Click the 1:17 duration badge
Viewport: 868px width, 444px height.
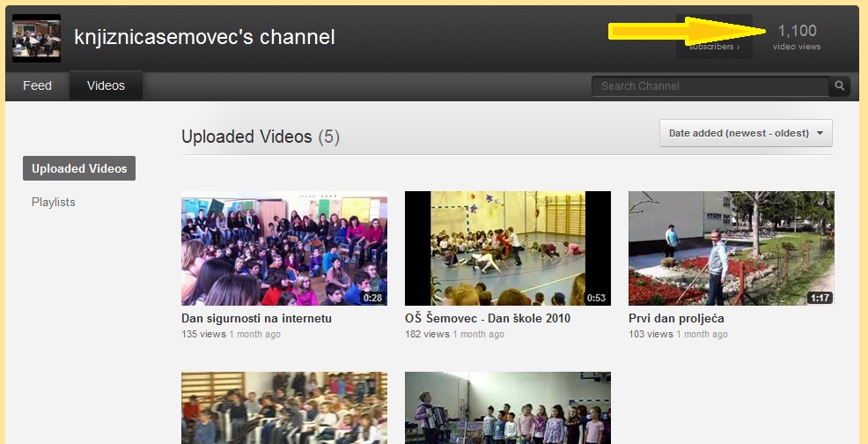click(x=820, y=298)
